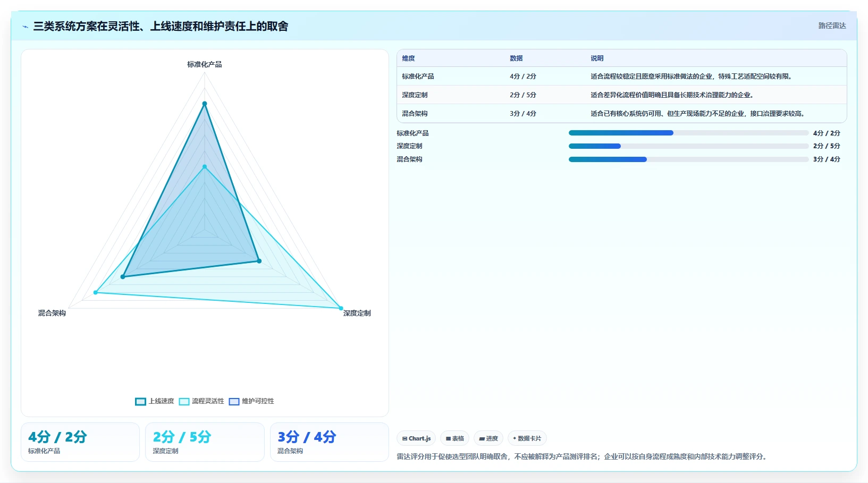
Task: Click the description starting 适合流程较稳定
Action: (693, 77)
